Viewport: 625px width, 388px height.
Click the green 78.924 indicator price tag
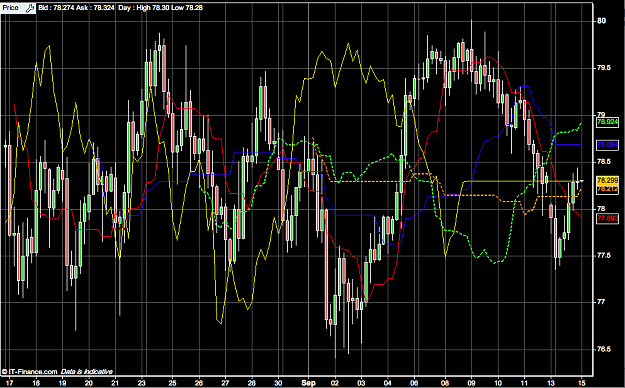point(607,122)
